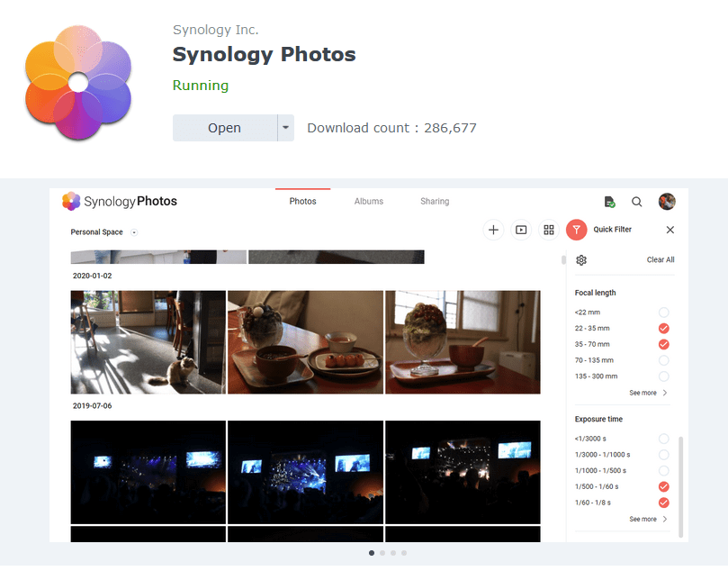
Task: Switch to the Albums tab
Action: (x=369, y=201)
